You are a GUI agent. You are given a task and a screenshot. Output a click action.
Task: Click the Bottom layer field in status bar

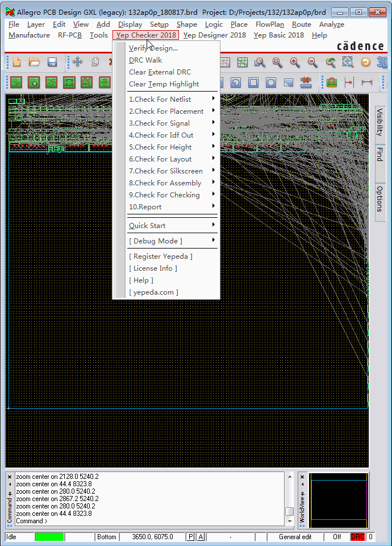(x=106, y=536)
